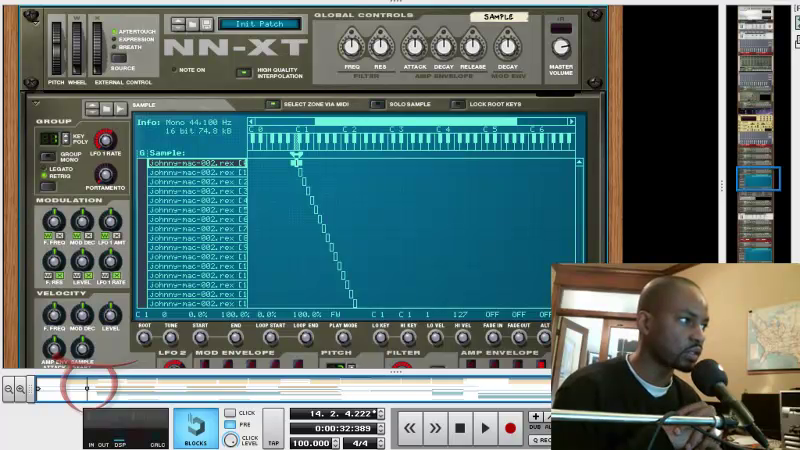Image resolution: width=800 pixels, height=450 pixels.
Task: Toggle Select Zone Via MIDI
Action: click(x=272, y=104)
